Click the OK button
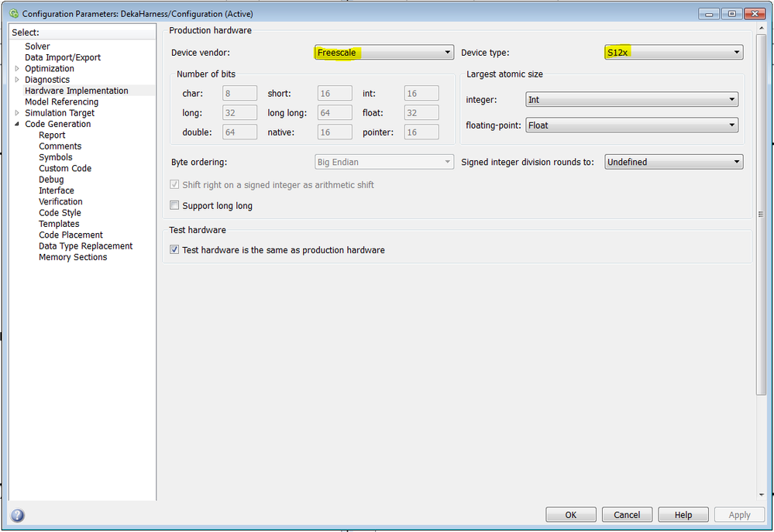The height and width of the screenshot is (532, 774). 571,515
